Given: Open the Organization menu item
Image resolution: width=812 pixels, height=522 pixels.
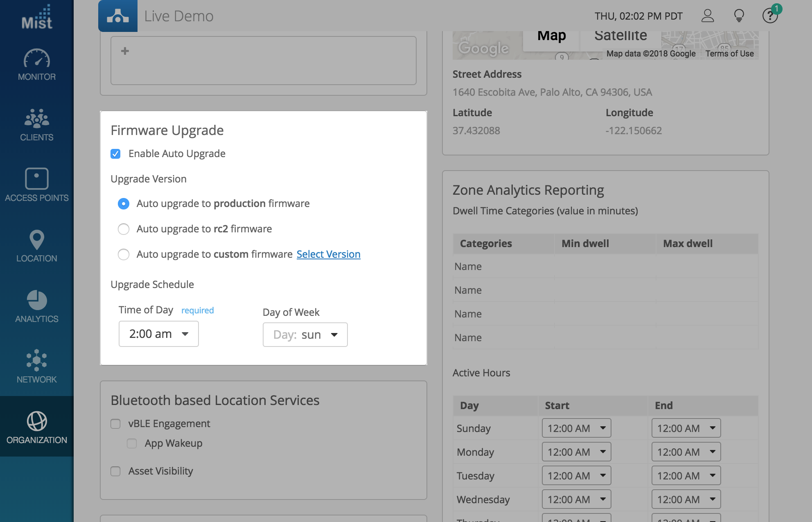Looking at the screenshot, I should coord(36,427).
